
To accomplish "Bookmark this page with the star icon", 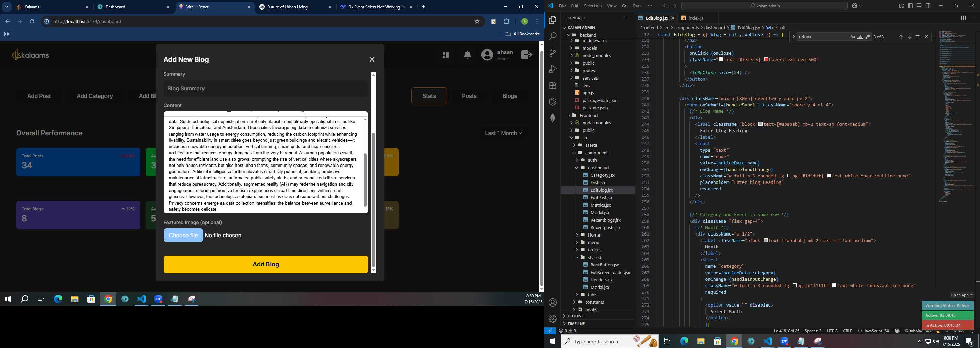I will pos(477,22).
